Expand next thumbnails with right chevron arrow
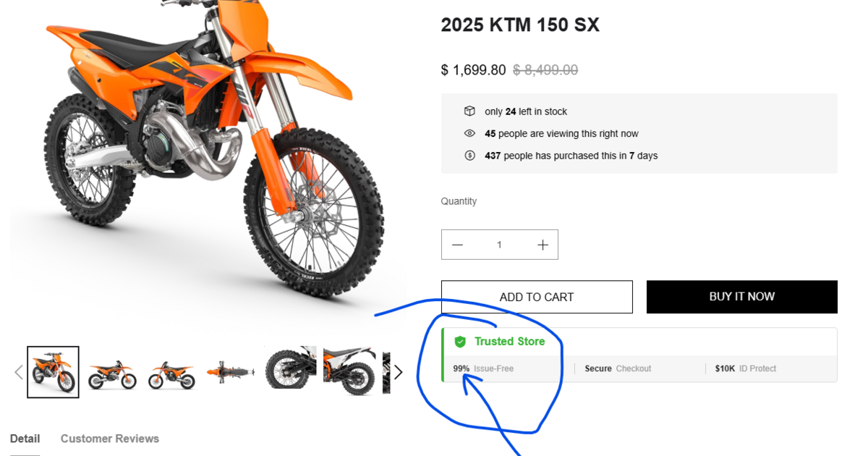Screen dimensions: 868x456 (x=398, y=372)
